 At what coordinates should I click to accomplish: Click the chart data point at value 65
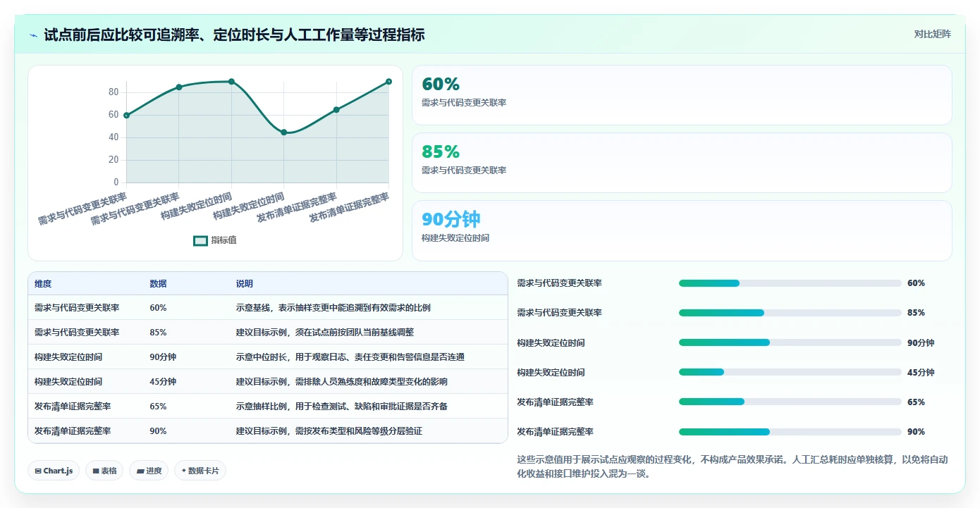[336, 109]
